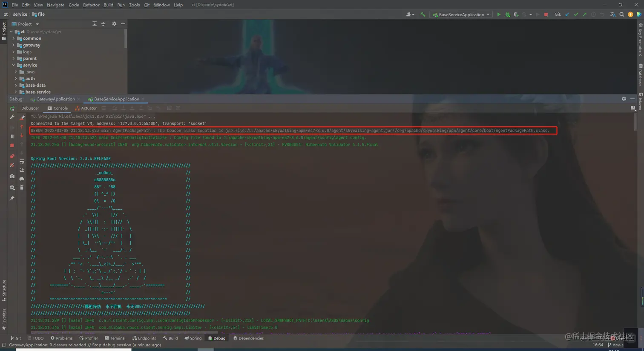The height and width of the screenshot is (351, 644).
Task: Open debug configuration wrench icon
Action: click(x=12, y=117)
